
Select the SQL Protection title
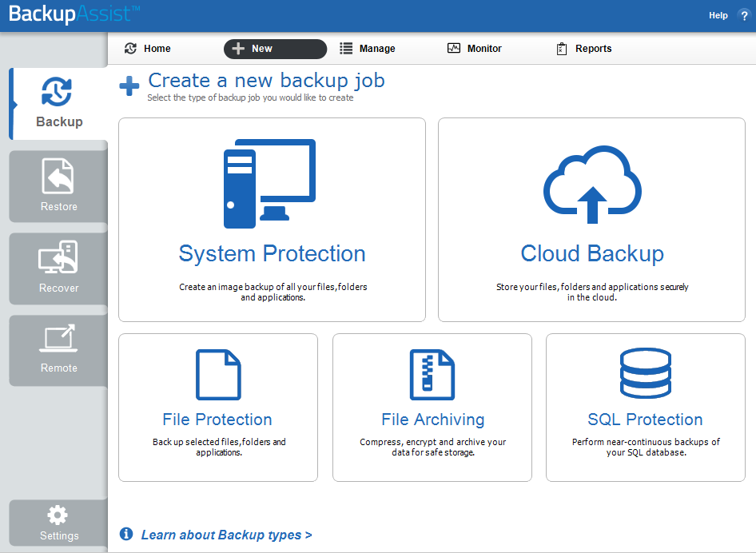point(645,420)
